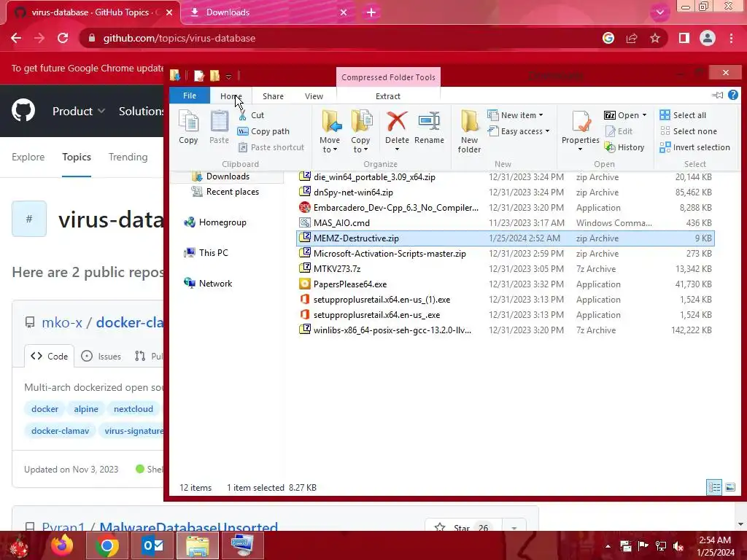Open Customize Quick Access Toolbar dropdown

tap(228, 76)
